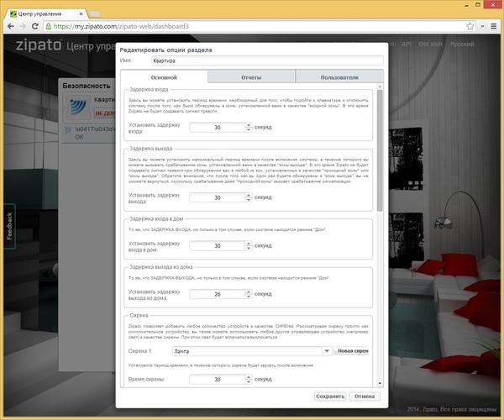Switch to the Отчеты tab
This screenshot has height=420, width=504.
point(251,77)
